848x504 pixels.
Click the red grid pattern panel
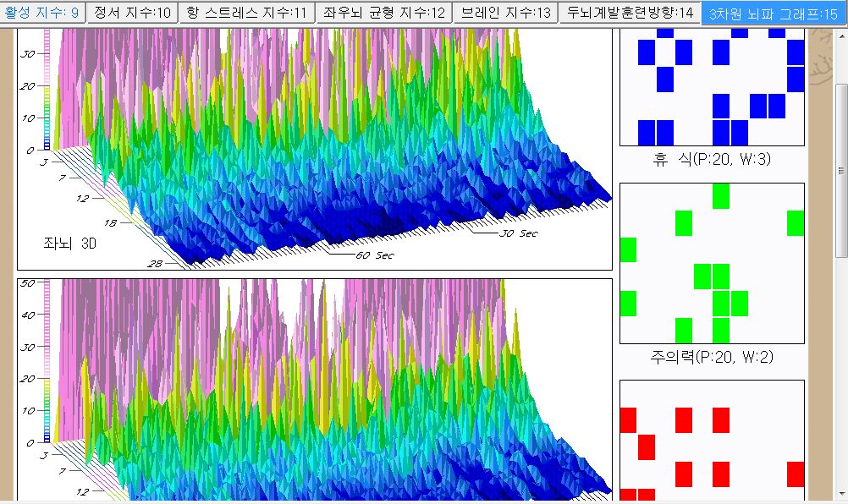pyautogui.click(x=711, y=440)
